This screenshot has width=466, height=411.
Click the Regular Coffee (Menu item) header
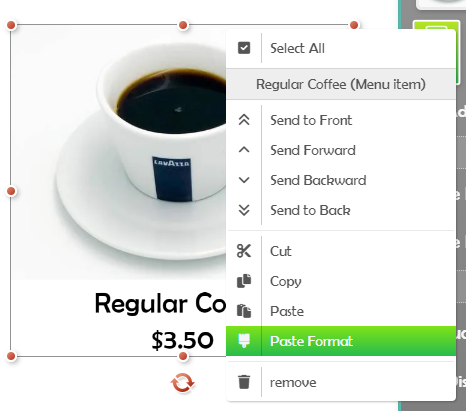pos(341,84)
